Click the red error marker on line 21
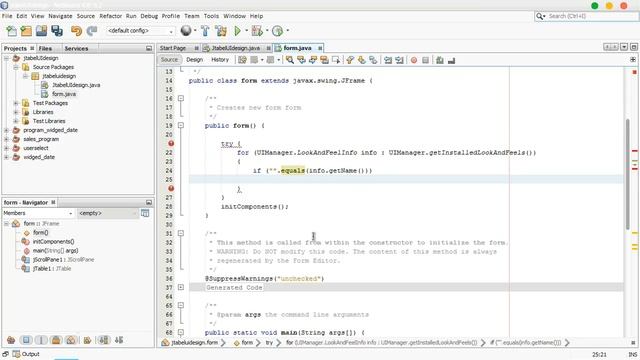The height and width of the screenshot is (360, 640). [171, 143]
